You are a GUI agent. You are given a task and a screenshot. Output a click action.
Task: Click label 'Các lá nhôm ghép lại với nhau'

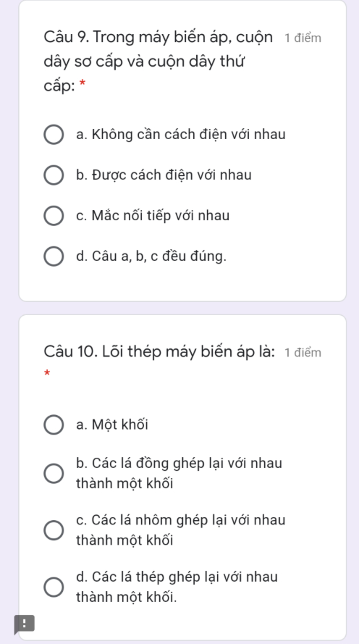pos(189,520)
